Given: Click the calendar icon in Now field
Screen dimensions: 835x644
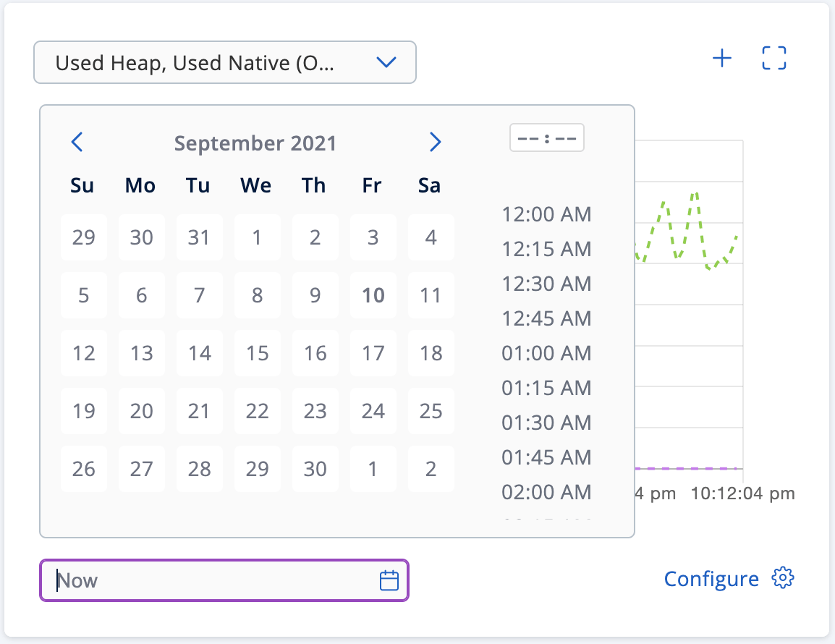Looking at the screenshot, I should pyautogui.click(x=389, y=580).
